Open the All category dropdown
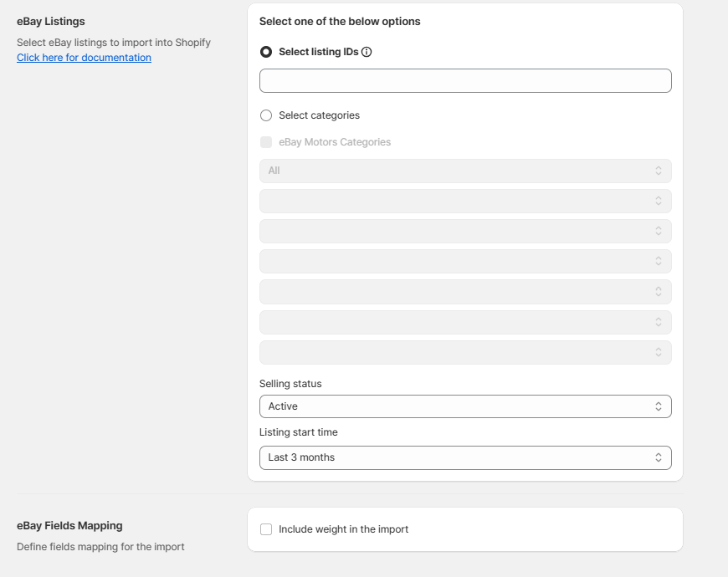The image size is (728, 577). [465, 171]
